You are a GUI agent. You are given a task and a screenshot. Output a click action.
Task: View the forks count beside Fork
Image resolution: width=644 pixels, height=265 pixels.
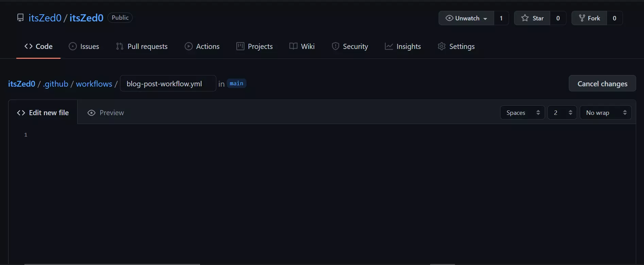pyautogui.click(x=614, y=18)
